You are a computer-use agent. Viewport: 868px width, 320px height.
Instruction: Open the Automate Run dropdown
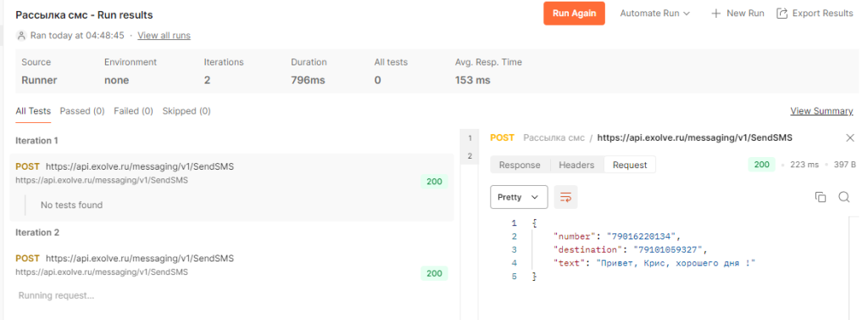(x=655, y=14)
